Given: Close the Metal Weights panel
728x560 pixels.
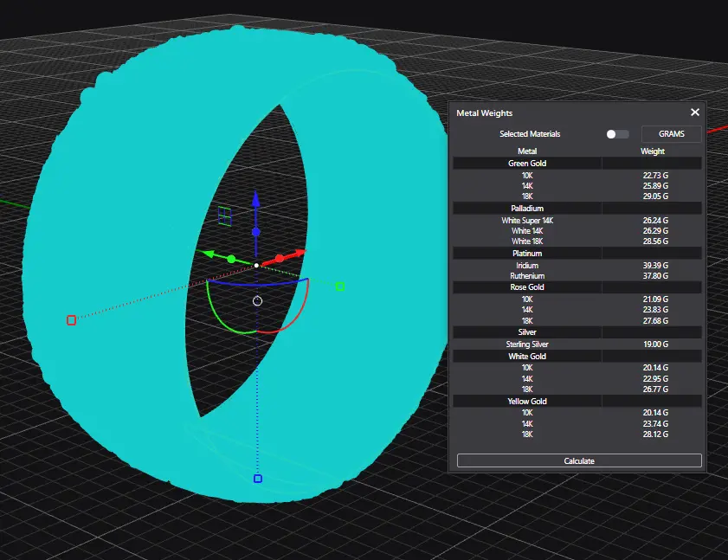Looking at the screenshot, I should click(694, 113).
